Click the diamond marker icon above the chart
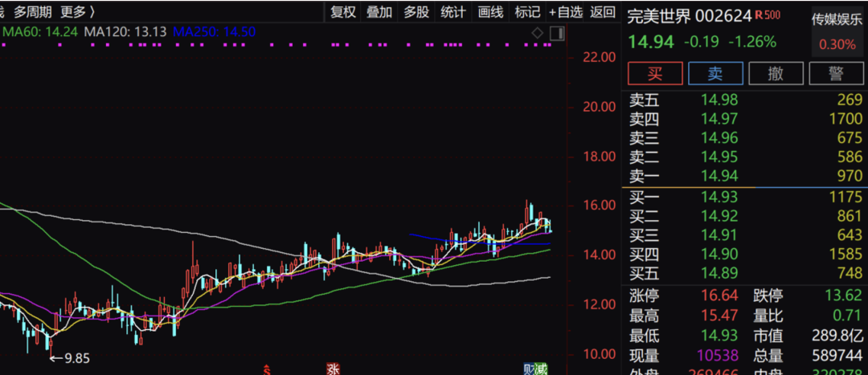 (537, 33)
